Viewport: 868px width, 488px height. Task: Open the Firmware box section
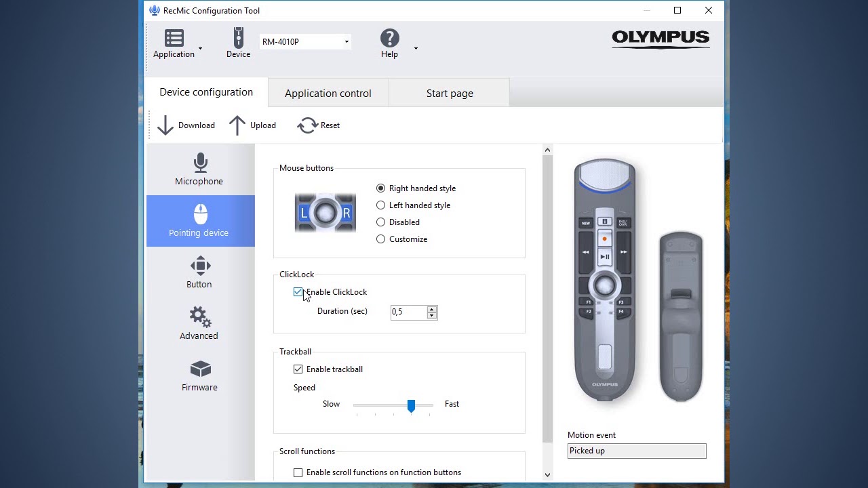pyautogui.click(x=199, y=375)
